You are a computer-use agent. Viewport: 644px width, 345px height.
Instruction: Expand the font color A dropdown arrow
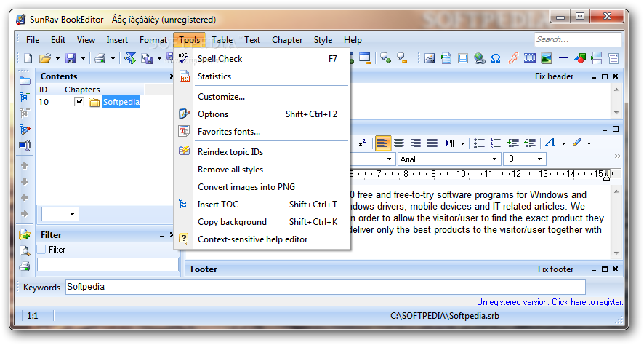pos(563,143)
